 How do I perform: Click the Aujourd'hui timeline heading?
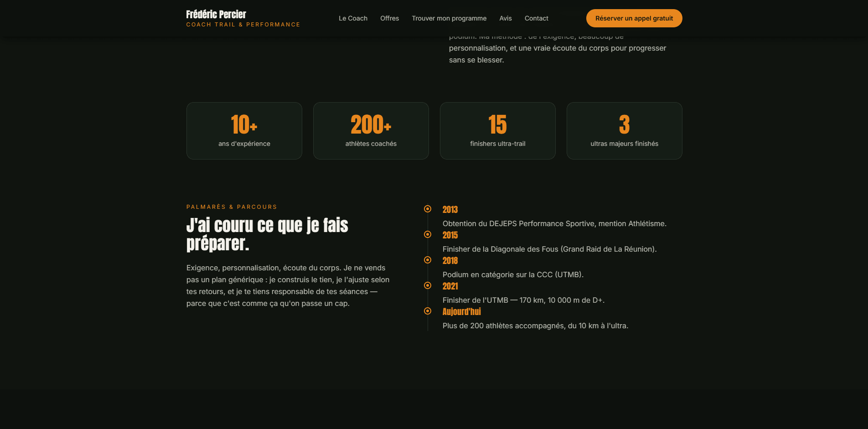pyautogui.click(x=462, y=312)
